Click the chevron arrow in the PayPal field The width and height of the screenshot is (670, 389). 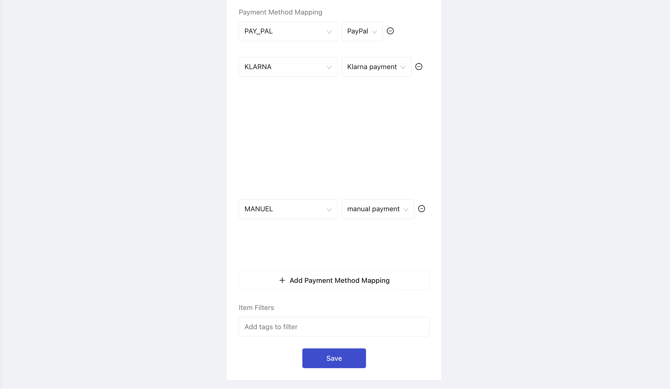[374, 32]
